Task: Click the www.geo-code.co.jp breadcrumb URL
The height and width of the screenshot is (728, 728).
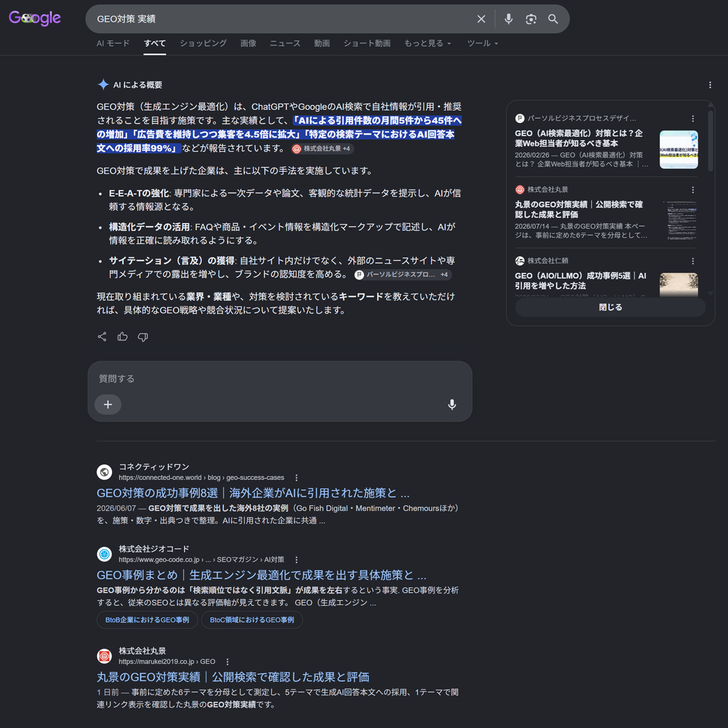Action: point(201,560)
